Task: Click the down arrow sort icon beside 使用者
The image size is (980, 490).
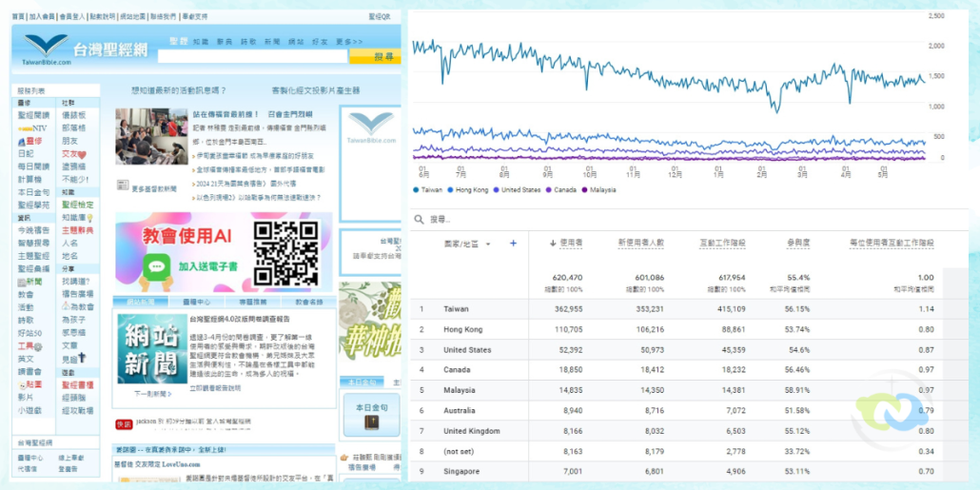Action: coord(553,244)
